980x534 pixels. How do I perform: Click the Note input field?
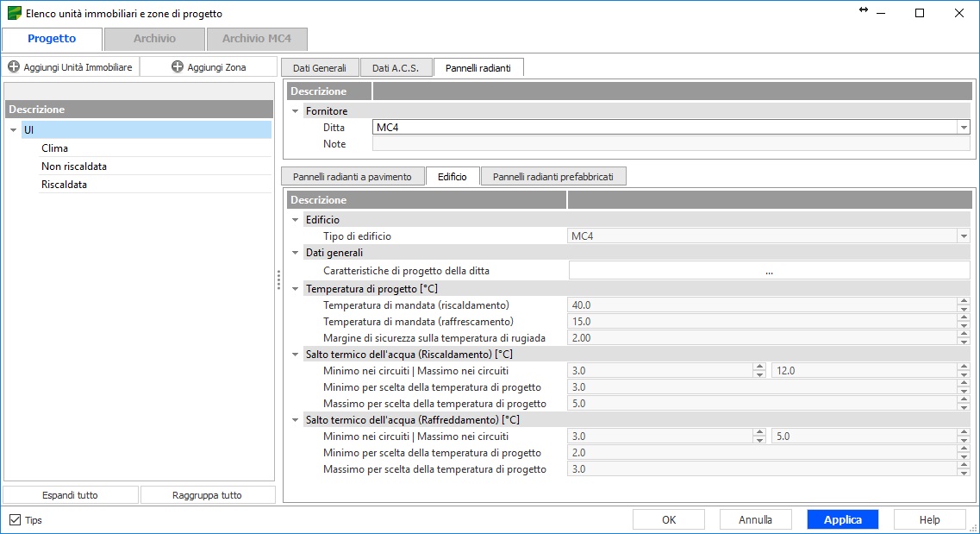click(671, 144)
